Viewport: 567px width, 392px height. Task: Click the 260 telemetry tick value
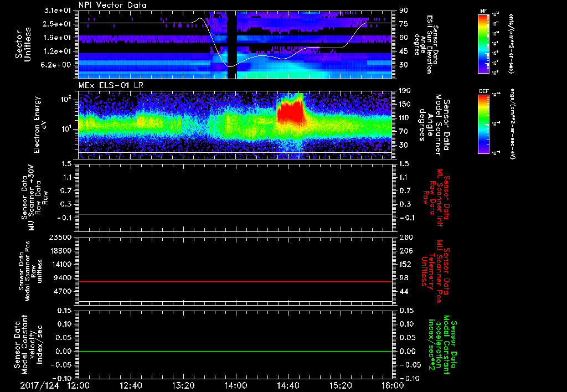point(405,237)
